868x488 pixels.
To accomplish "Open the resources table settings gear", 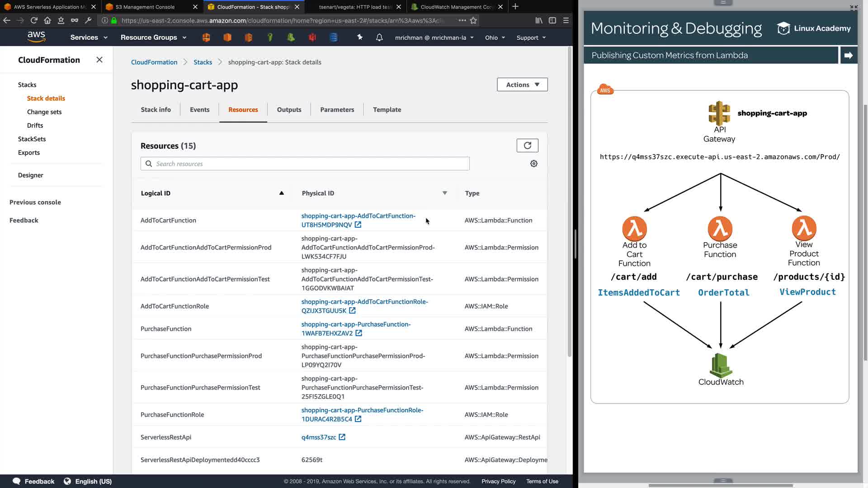I will [x=534, y=164].
